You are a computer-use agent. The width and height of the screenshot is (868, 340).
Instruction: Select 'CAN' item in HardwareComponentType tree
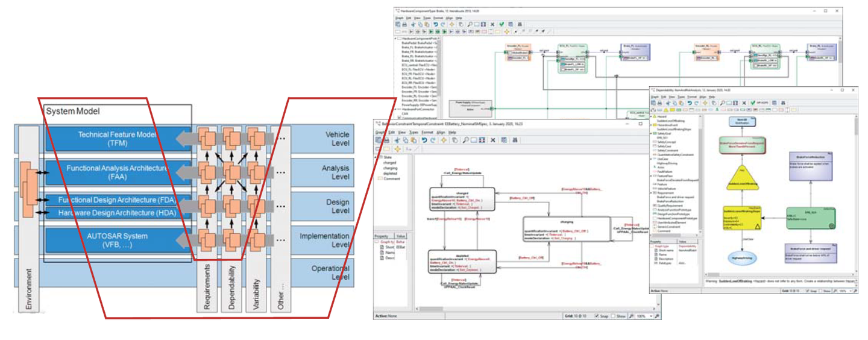(405, 113)
